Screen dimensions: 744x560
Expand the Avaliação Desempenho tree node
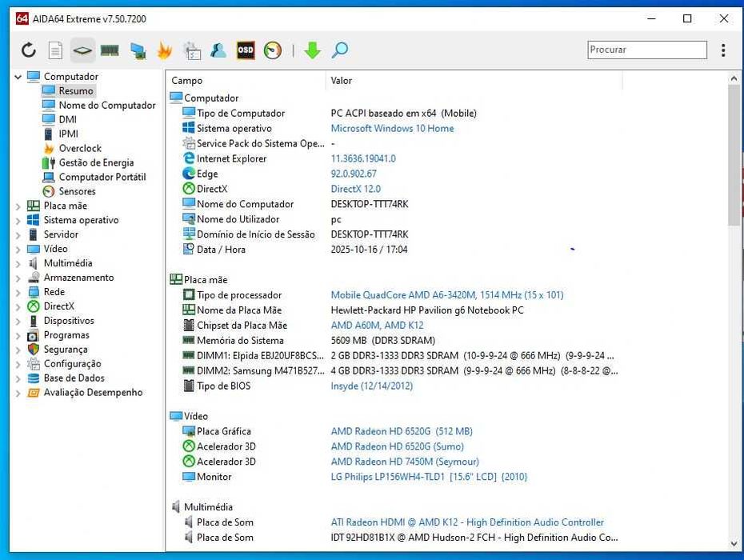(x=18, y=393)
